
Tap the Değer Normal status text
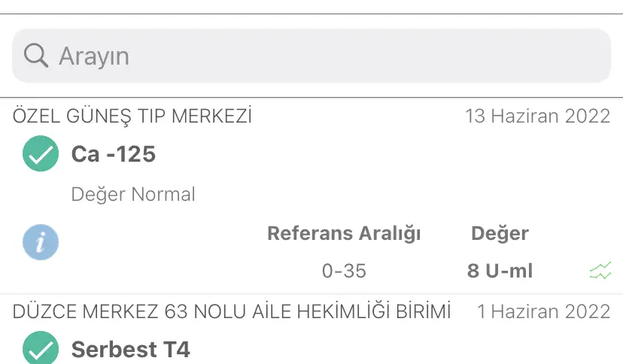click(133, 194)
